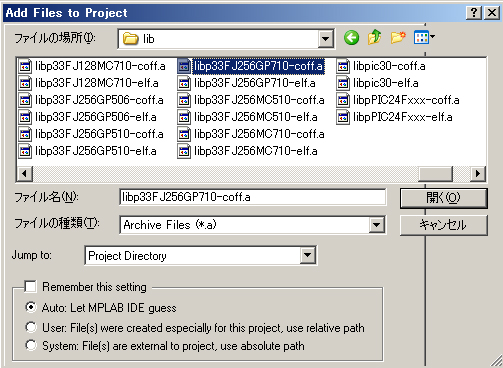Click the lib folder icon in location box
The width and height of the screenshot is (503, 368).
point(130,39)
